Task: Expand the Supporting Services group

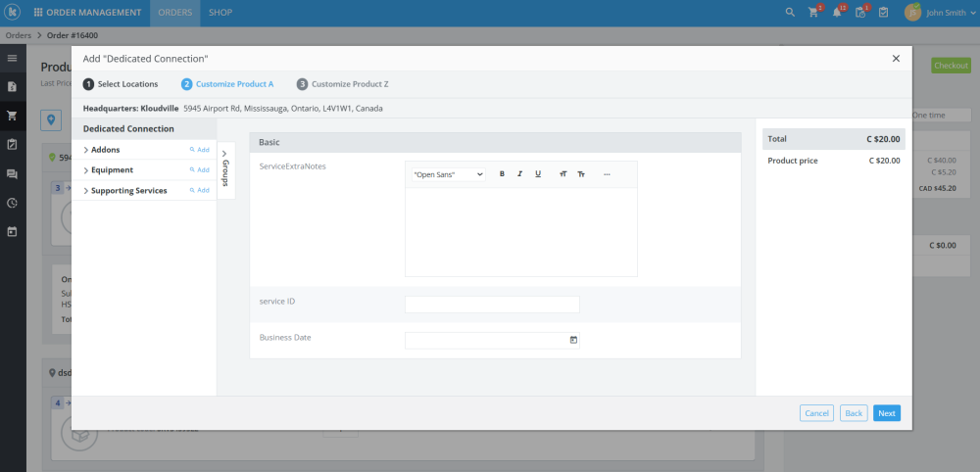Action: [85, 190]
